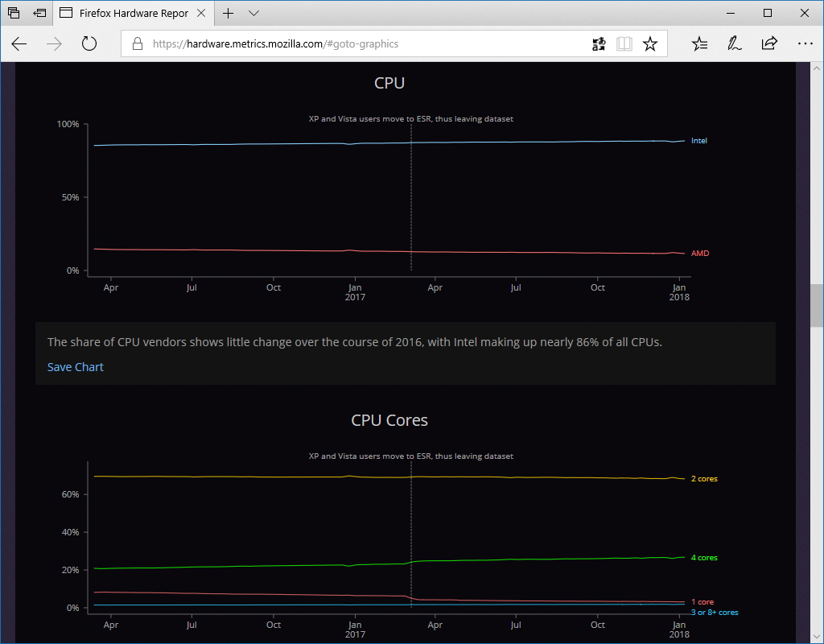The image size is (824, 644).
Task: Click the translate icon in address bar
Action: click(599, 43)
